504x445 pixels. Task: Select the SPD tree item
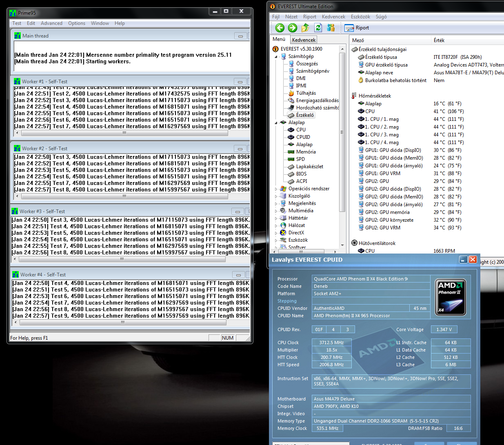(x=300, y=159)
